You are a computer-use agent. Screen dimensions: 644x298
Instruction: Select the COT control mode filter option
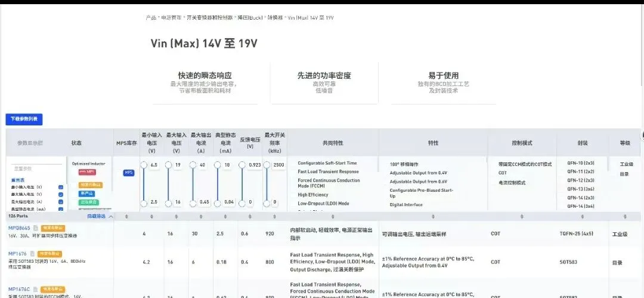[x=503, y=173]
